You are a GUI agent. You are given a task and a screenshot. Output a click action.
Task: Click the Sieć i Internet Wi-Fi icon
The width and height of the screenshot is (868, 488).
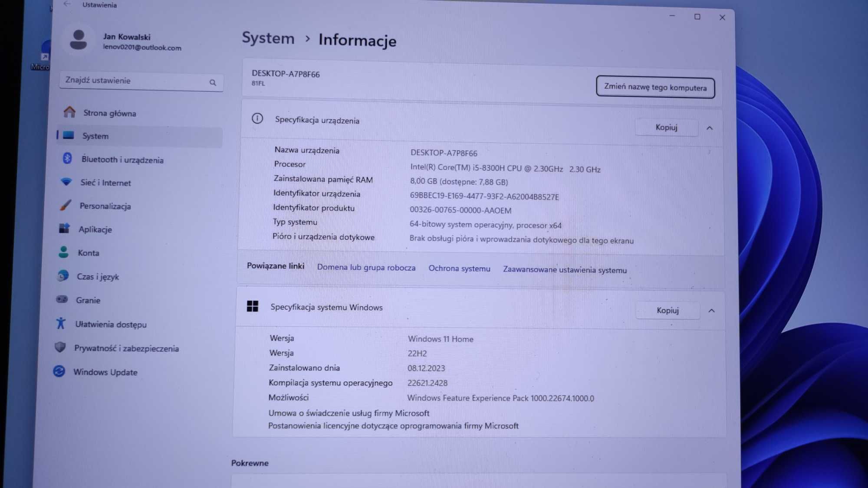pyautogui.click(x=66, y=182)
